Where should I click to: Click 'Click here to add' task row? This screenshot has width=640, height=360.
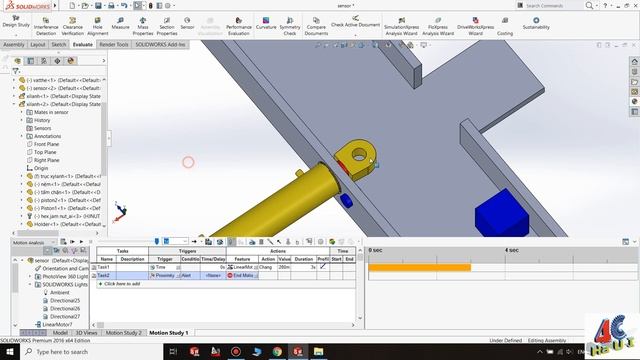click(226, 284)
